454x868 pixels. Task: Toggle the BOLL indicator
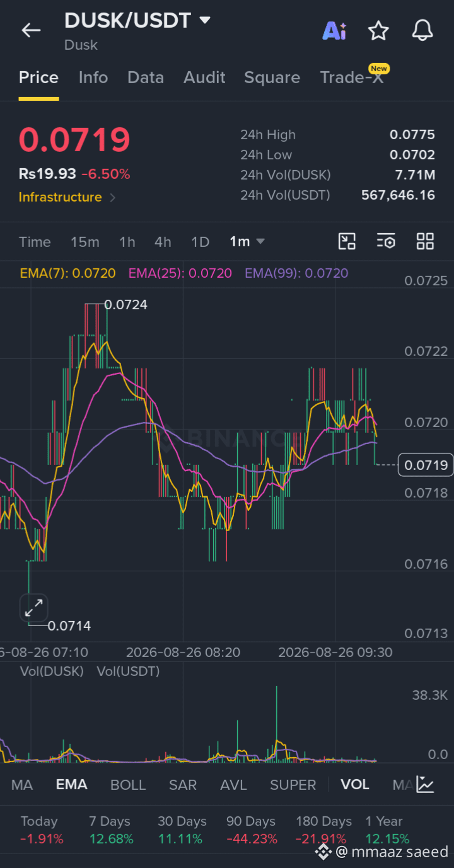tap(128, 785)
